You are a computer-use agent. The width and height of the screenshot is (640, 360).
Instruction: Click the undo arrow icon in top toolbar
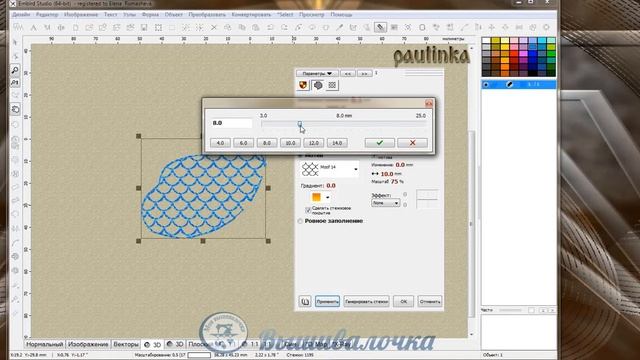pyautogui.click(x=270, y=28)
